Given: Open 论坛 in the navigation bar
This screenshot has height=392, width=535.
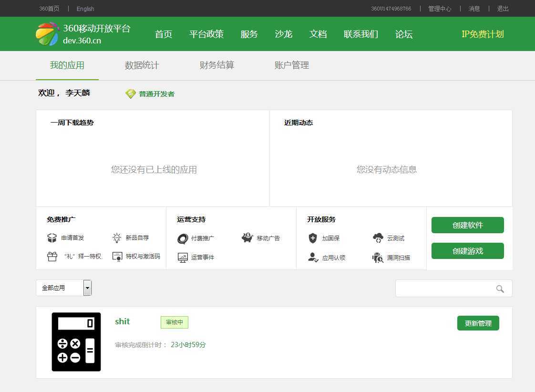Looking at the screenshot, I should point(404,34).
